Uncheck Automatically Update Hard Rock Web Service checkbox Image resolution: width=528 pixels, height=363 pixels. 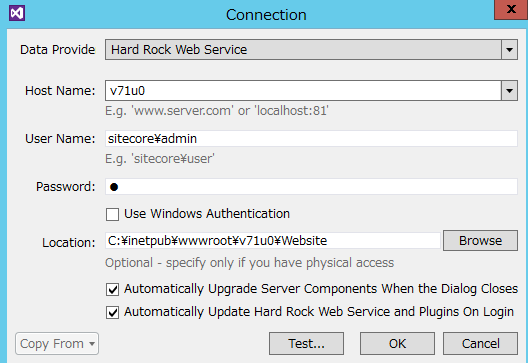tap(112, 312)
